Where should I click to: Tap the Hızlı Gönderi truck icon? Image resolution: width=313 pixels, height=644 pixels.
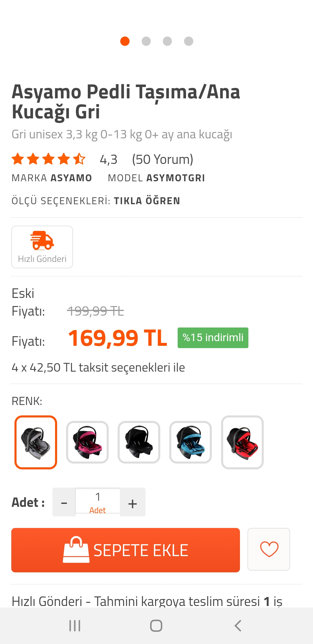point(42,240)
